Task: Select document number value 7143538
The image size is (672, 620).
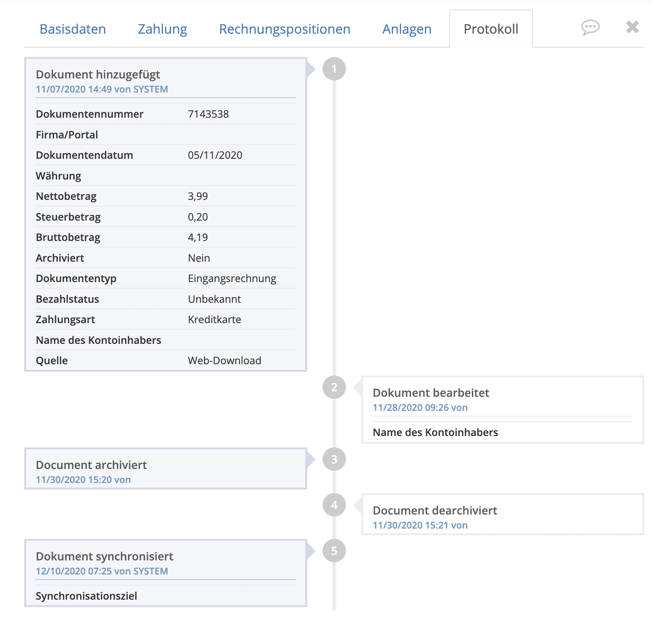Action: (208, 114)
